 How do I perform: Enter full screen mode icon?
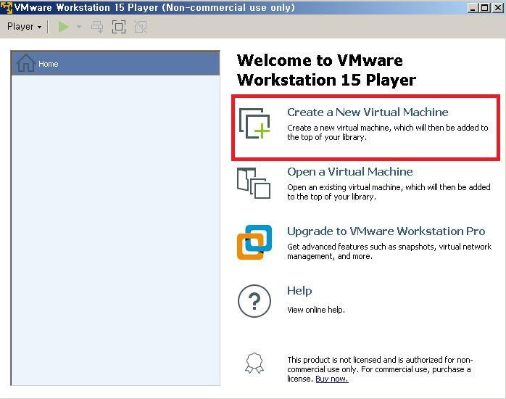coord(119,27)
